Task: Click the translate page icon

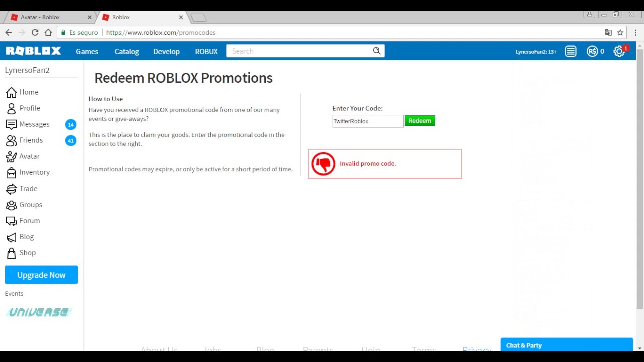Action: 608,32
